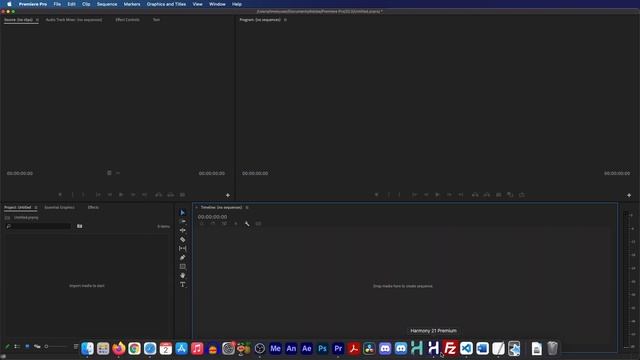Image resolution: width=640 pixels, height=360 pixels.
Task: Select the Slip tool
Action: tap(182, 248)
